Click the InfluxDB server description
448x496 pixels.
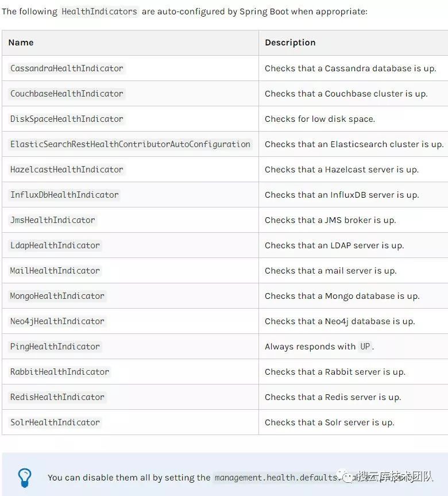tap(342, 195)
